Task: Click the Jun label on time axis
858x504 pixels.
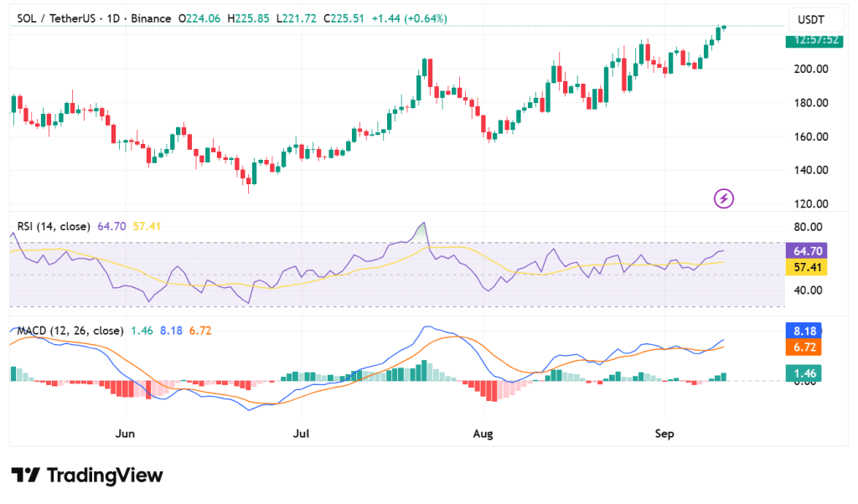Action: [x=125, y=434]
